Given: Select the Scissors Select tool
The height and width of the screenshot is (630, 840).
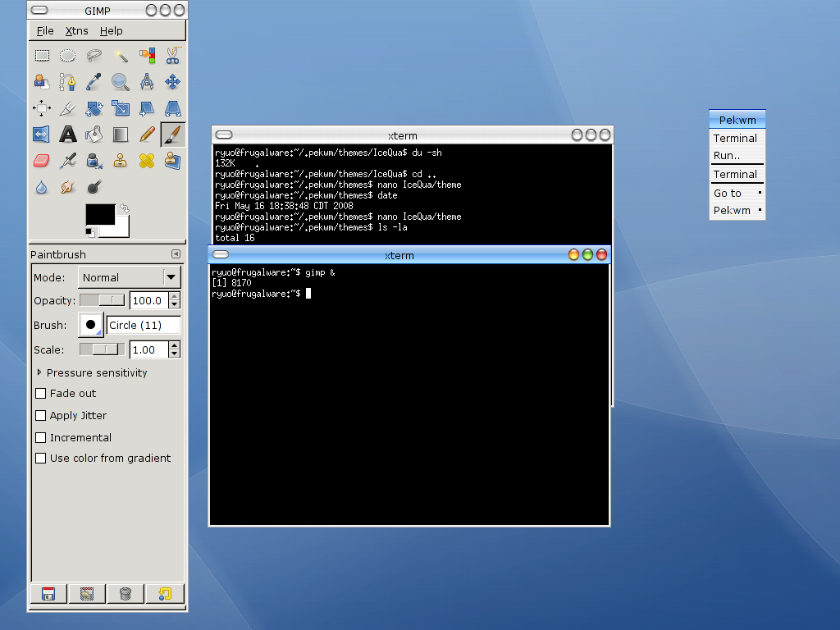Looking at the screenshot, I should click(172, 55).
